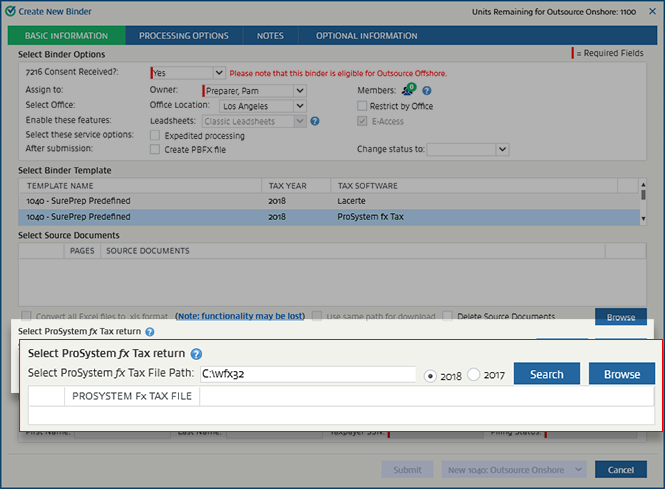Image resolution: width=665 pixels, height=489 pixels.
Task: Click help icon next to Members
Action: pos(427,90)
